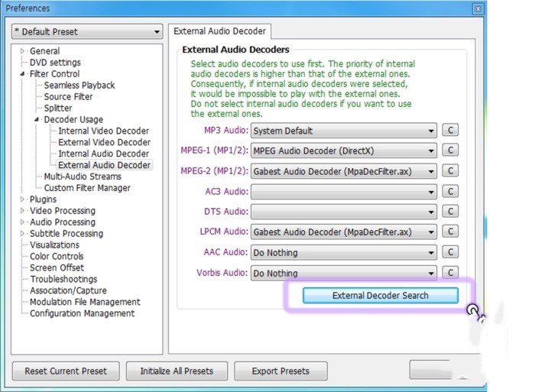Click C button for MPEG-1 (MP1/2)
535x392 pixels.
[450, 150]
